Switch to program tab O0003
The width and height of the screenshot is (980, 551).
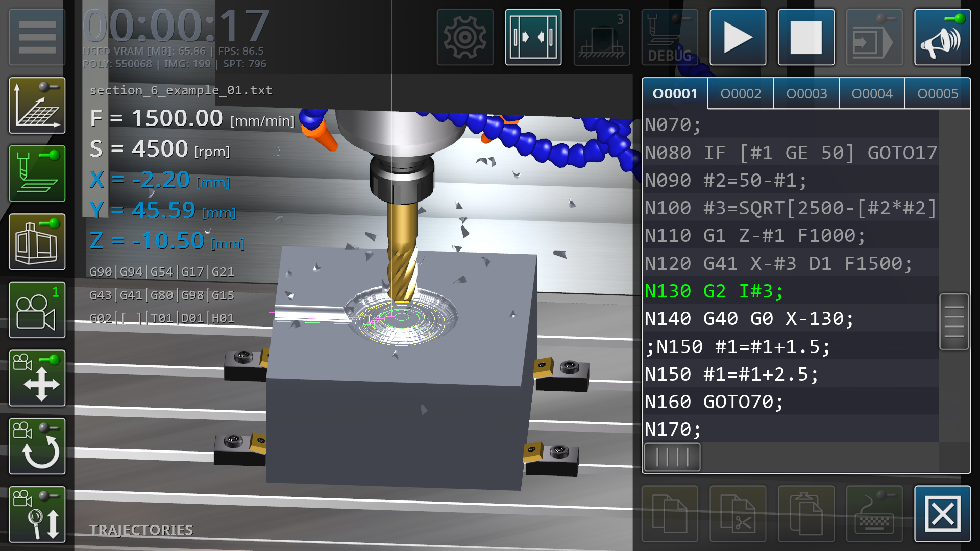pyautogui.click(x=805, y=93)
